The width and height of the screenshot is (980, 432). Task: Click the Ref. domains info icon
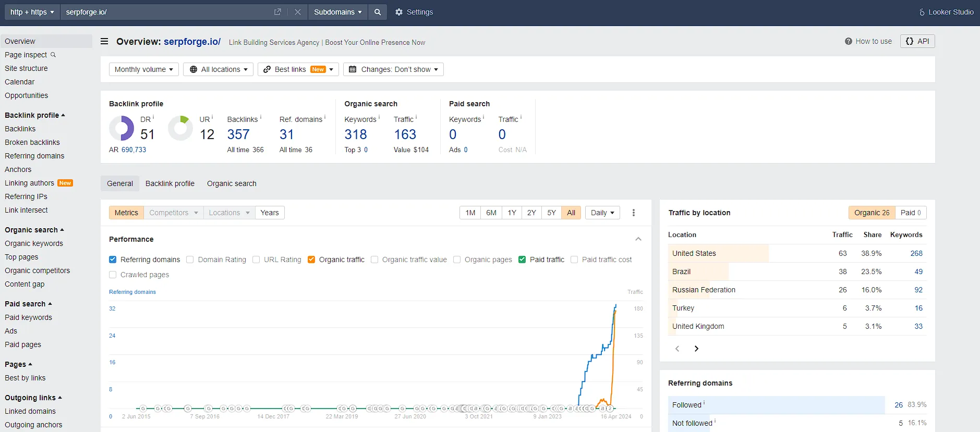point(325,117)
